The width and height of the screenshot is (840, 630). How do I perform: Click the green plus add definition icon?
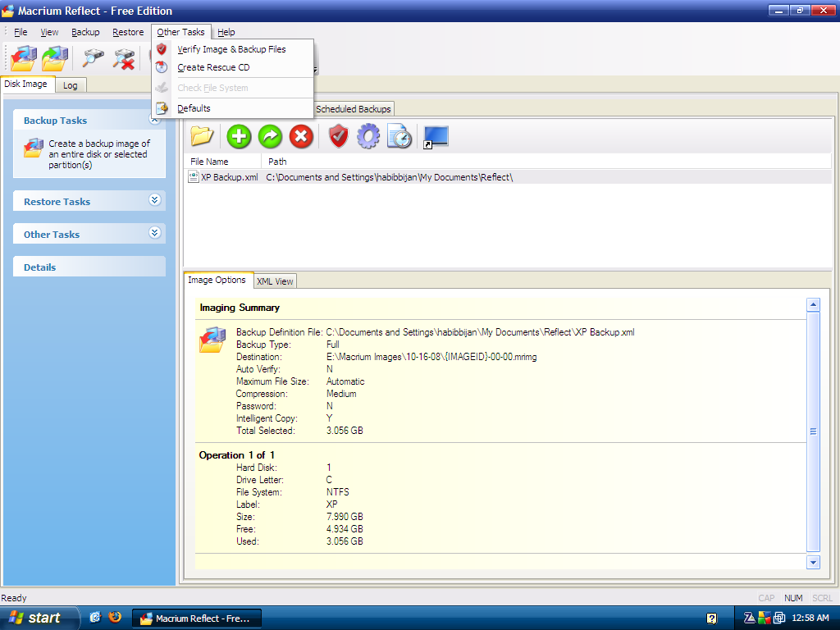239,136
